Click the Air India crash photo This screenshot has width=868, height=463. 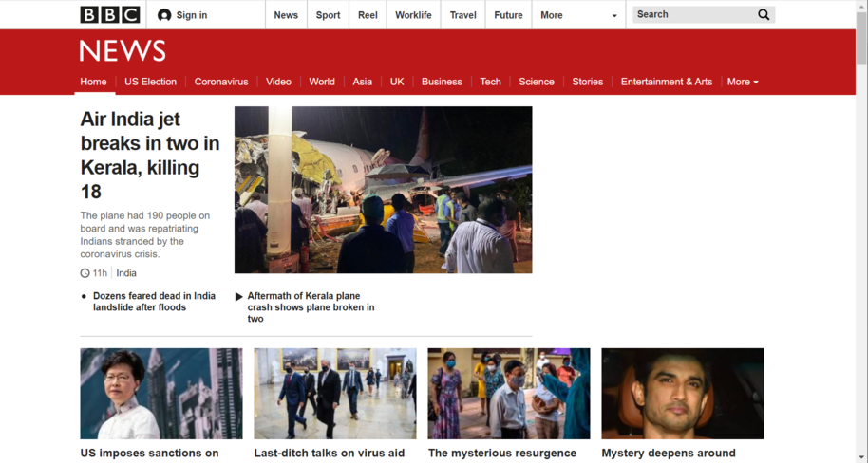(x=383, y=190)
